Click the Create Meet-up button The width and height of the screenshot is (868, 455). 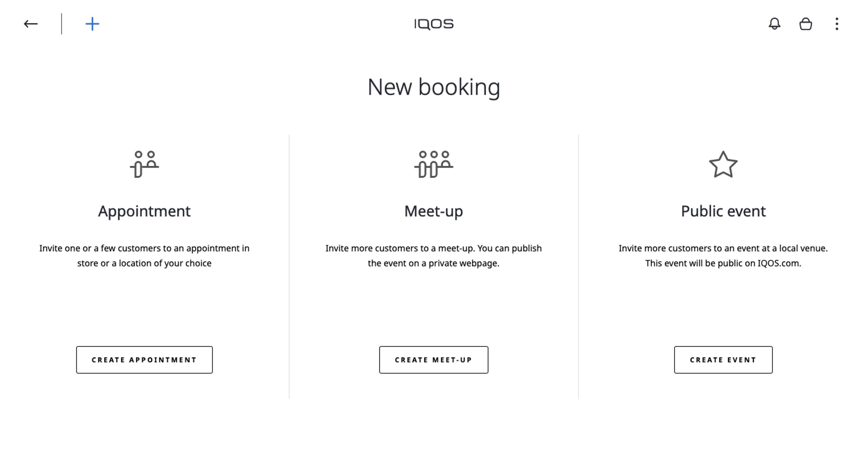[434, 360]
